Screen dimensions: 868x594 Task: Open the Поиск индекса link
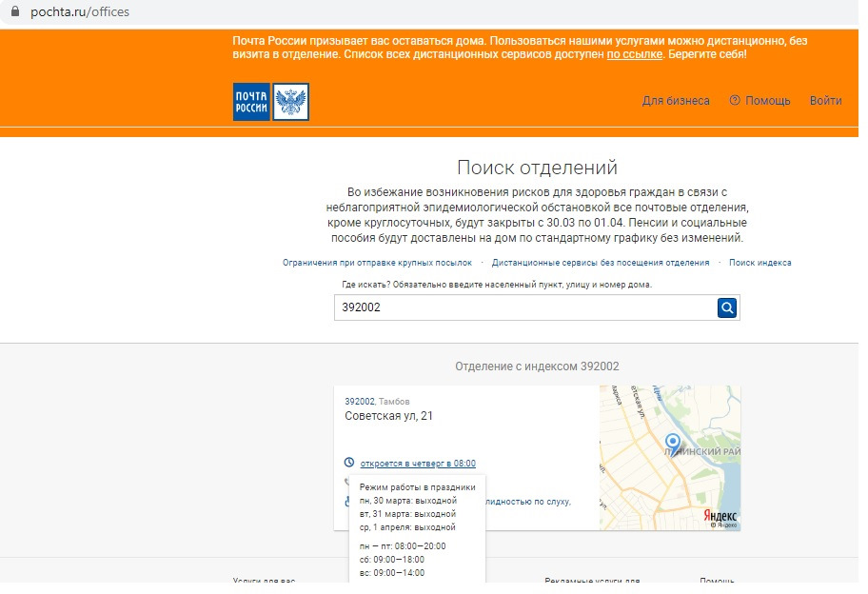(759, 263)
